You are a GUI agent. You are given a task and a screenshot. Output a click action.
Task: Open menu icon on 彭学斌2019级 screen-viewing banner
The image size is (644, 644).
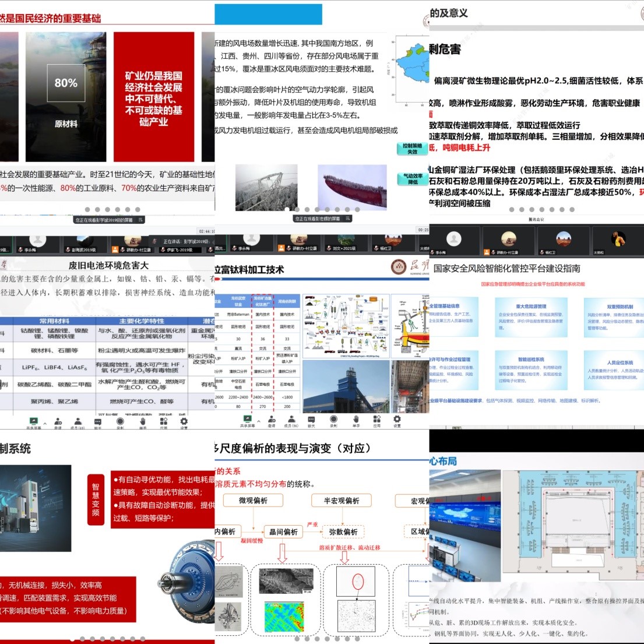(x=140, y=220)
